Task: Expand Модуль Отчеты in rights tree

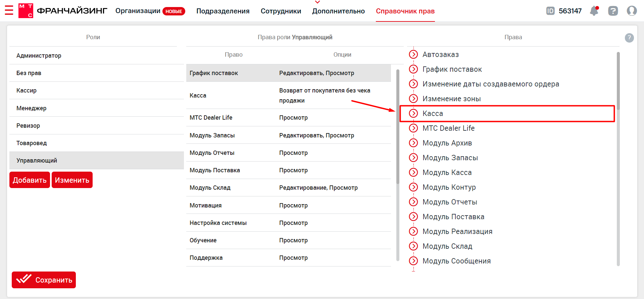Action: (413, 202)
